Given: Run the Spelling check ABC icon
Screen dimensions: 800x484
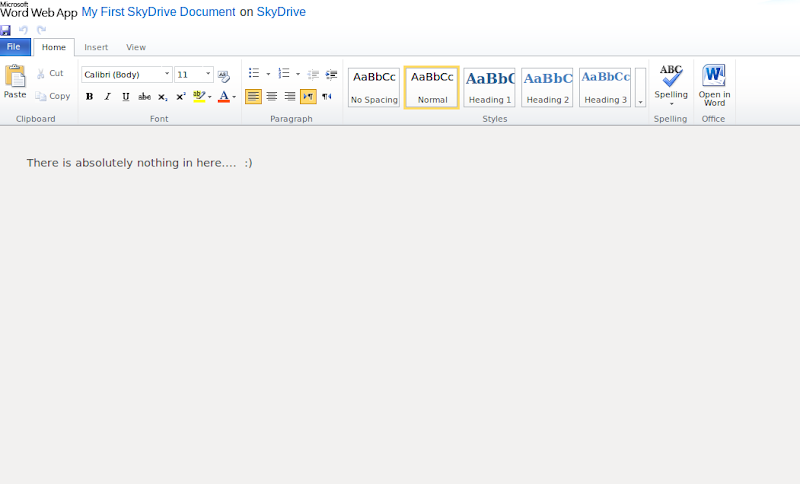Looking at the screenshot, I should pos(671,77).
